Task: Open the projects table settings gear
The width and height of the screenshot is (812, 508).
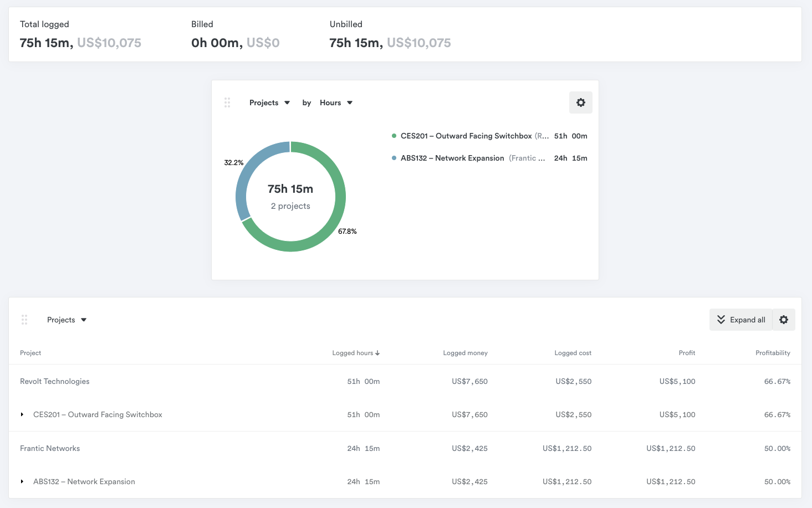Action: (x=783, y=320)
